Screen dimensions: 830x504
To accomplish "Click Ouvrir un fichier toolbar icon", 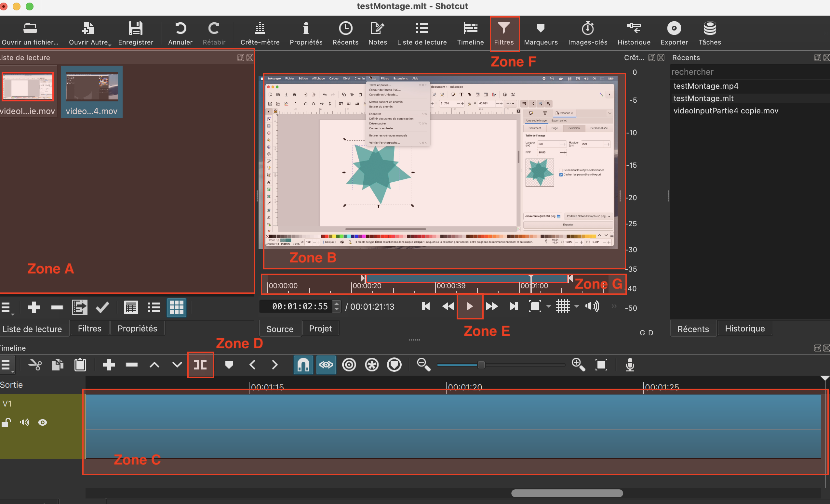I will tap(30, 34).
